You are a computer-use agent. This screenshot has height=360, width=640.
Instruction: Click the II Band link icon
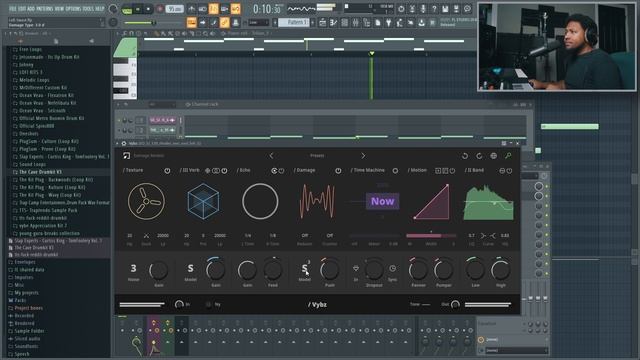[502, 171]
